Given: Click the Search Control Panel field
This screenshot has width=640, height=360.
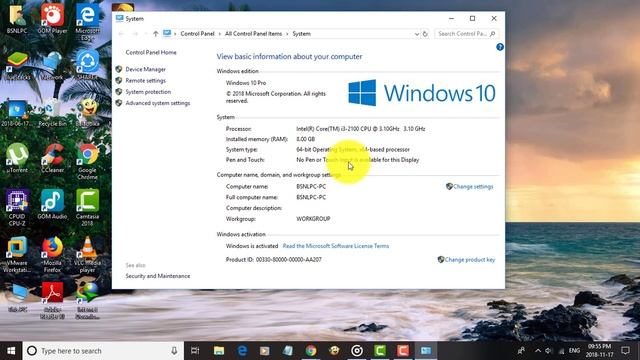Looking at the screenshot, I should (466, 34).
